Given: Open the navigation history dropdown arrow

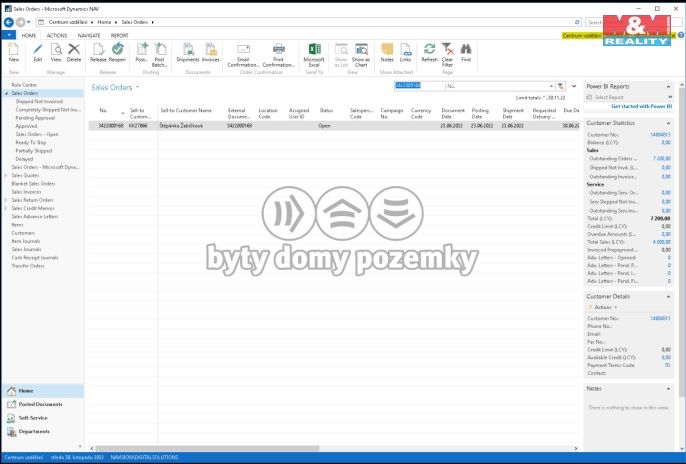Looking at the screenshot, I should [x=29, y=22].
